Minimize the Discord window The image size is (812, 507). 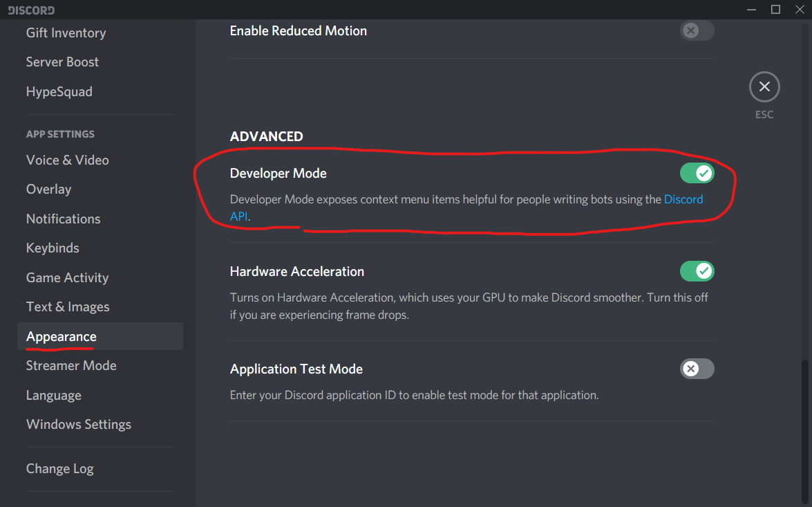(x=751, y=9)
